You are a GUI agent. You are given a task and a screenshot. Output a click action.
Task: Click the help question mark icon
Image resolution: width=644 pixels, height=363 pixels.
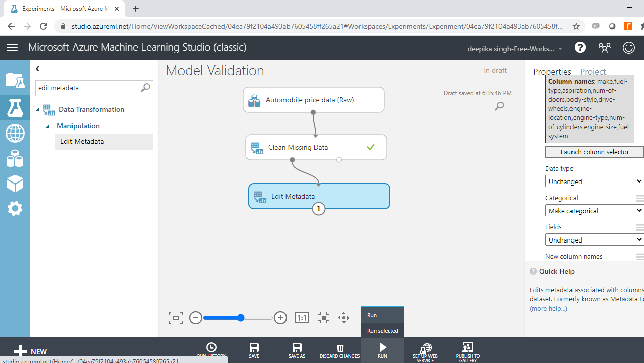pyautogui.click(x=580, y=48)
